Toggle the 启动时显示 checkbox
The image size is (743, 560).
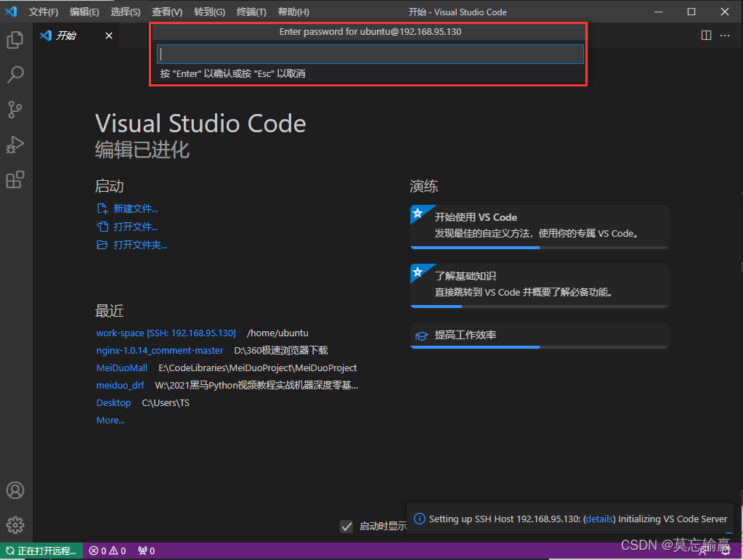[346, 527]
